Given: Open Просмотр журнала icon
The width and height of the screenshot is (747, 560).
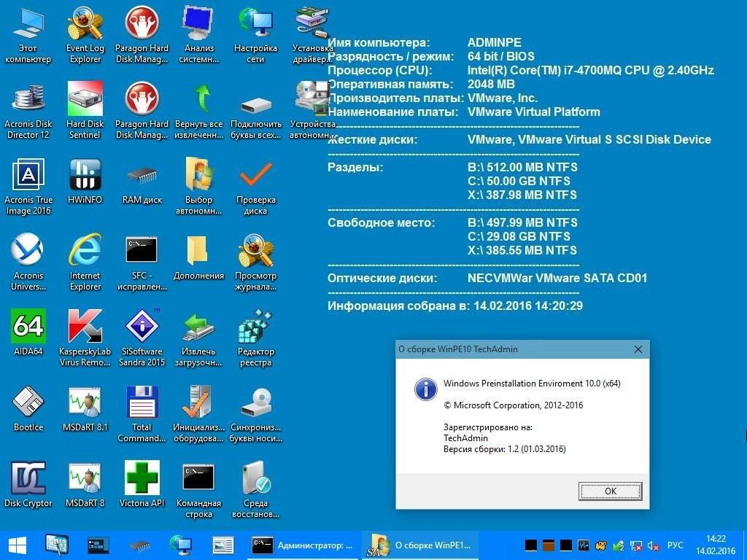Looking at the screenshot, I should [256, 262].
